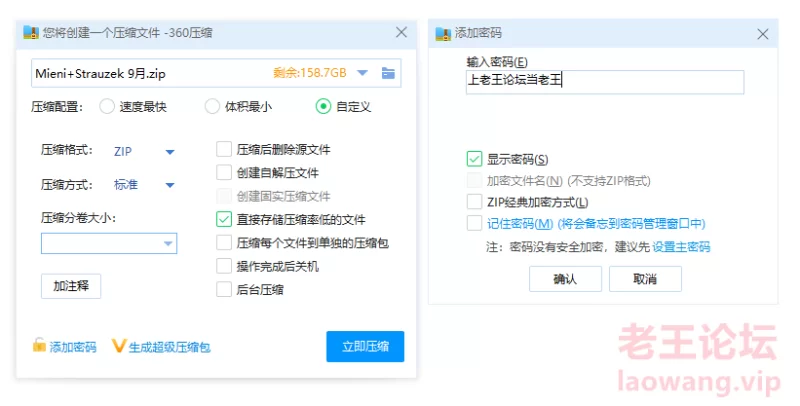
Task: Click the browse folder icon beside filename
Action: coord(388,73)
